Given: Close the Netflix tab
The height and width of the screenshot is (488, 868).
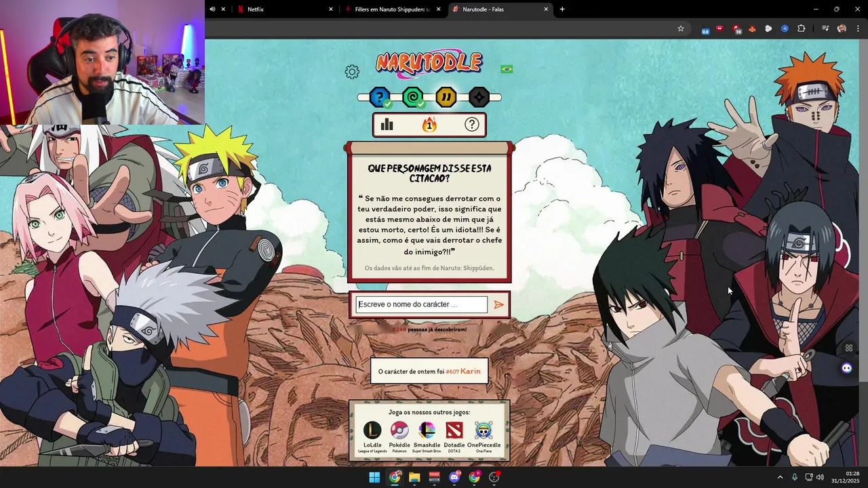Looking at the screenshot, I should (x=331, y=9).
